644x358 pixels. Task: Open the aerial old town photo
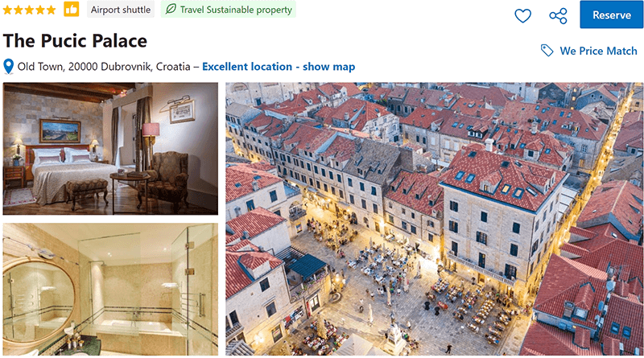pos(434,219)
